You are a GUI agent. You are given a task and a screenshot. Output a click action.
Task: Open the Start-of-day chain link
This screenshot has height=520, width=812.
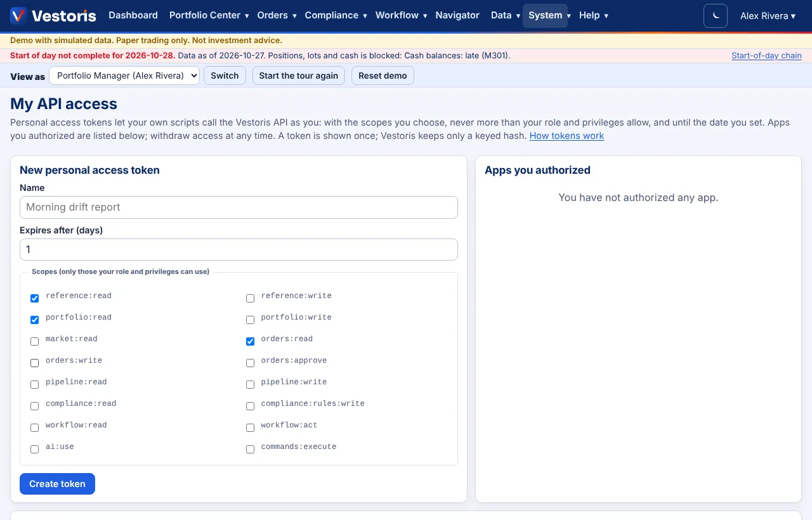(x=766, y=56)
